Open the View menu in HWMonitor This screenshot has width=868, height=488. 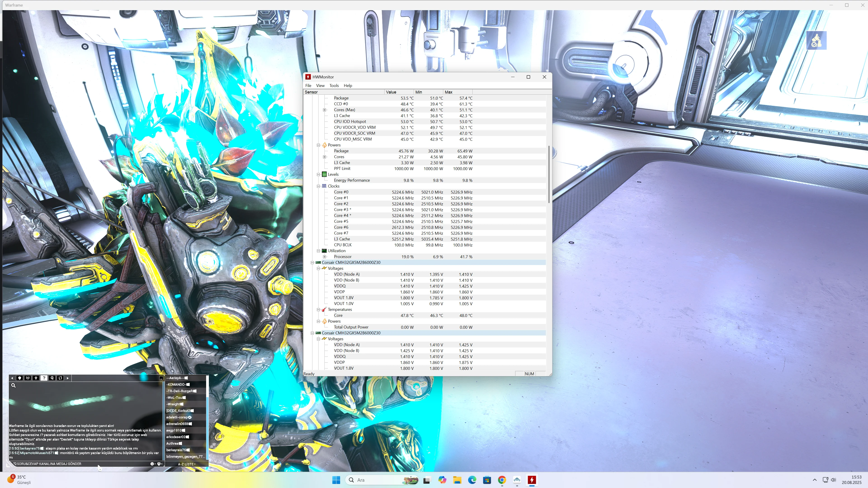[x=320, y=86]
